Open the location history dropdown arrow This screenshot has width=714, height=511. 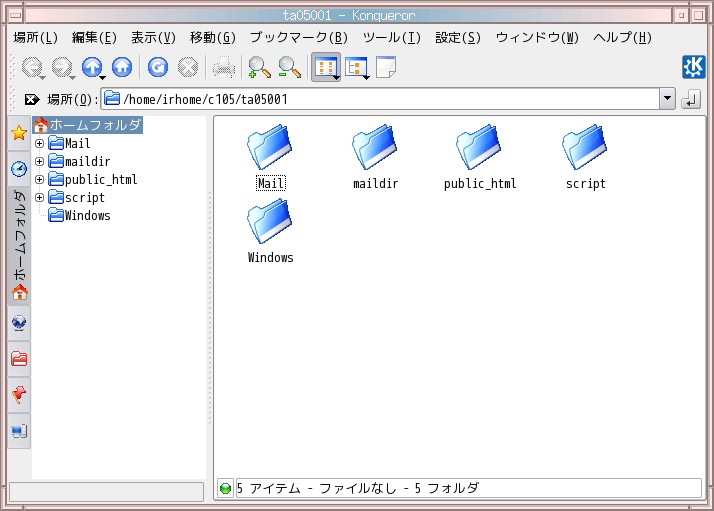pyautogui.click(x=668, y=98)
